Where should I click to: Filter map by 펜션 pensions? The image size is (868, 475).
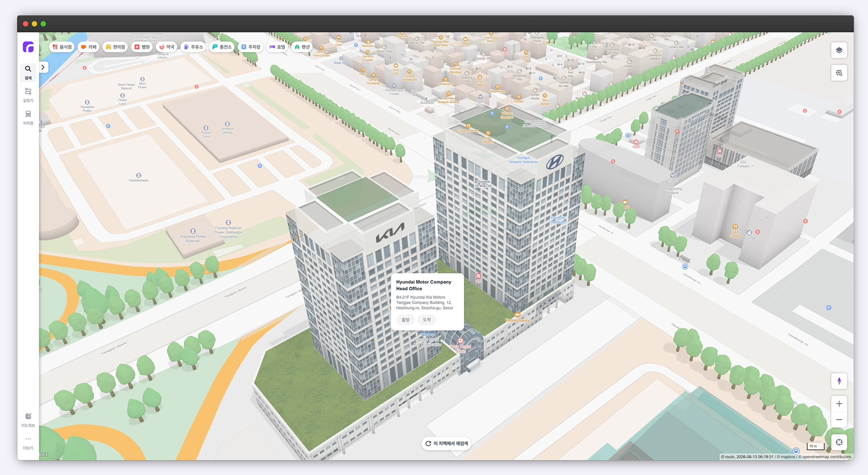click(x=302, y=47)
